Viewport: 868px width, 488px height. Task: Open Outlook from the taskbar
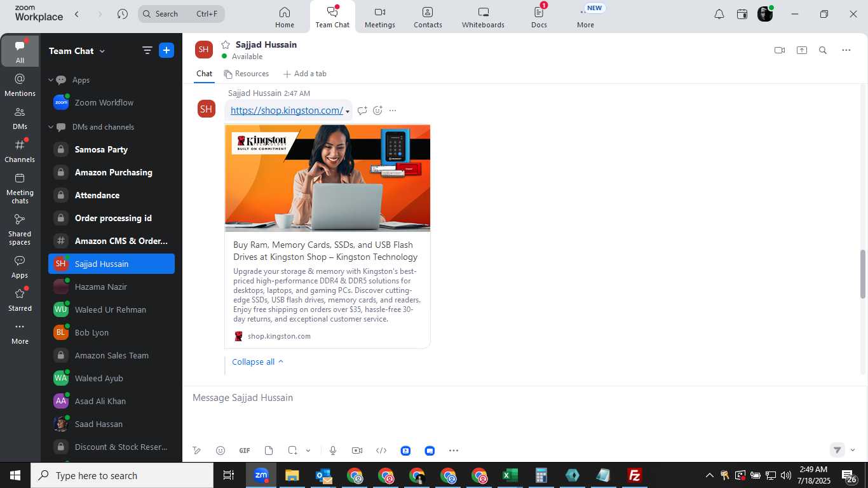click(323, 475)
